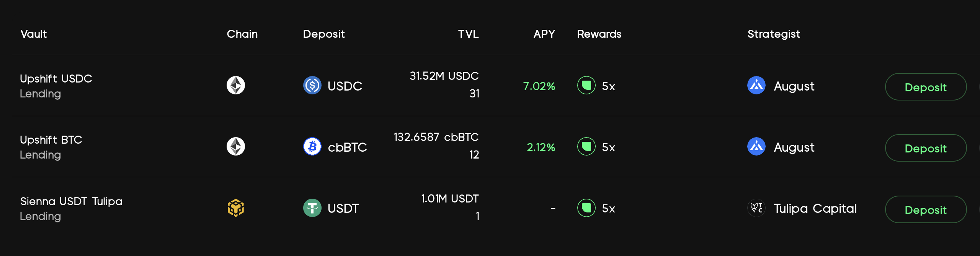Open the Sienna USDT Tulipa vault name
This screenshot has height=256, width=980.
pos(71,201)
